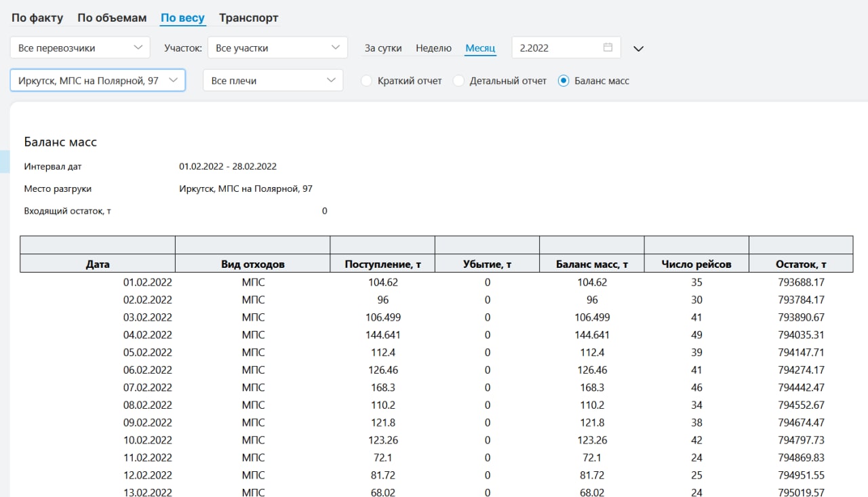Switch to the 'По факту' tab
Image resolution: width=868 pixels, height=497 pixels.
coord(37,18)
